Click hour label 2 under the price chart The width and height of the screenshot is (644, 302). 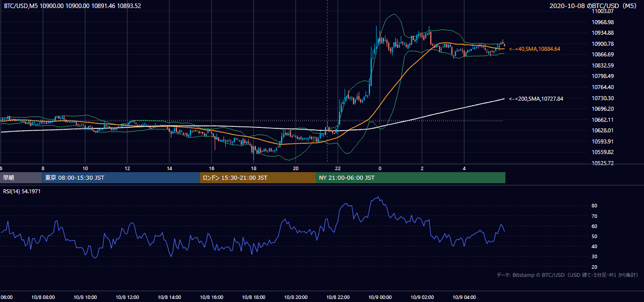tap(422, 168)
